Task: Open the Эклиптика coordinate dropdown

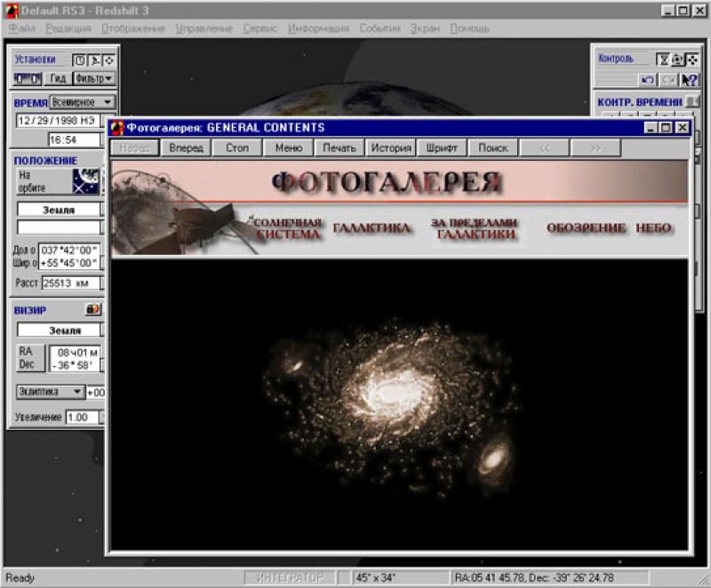Action: click(x=50, y=392)
